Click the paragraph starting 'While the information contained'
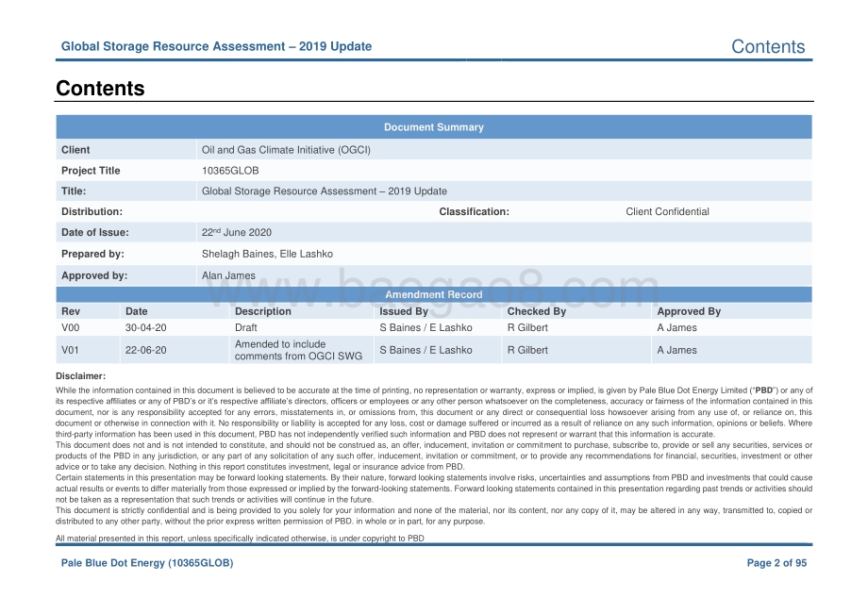 pyautogui.click(x=434, y=412)
